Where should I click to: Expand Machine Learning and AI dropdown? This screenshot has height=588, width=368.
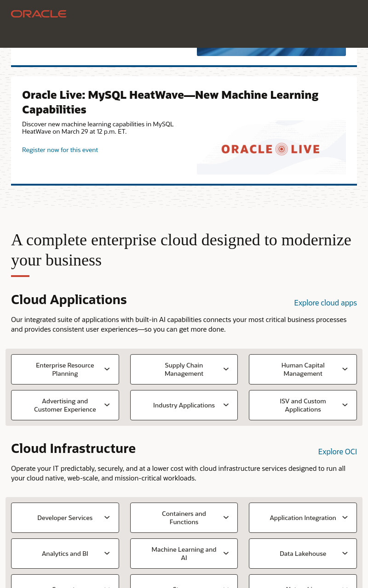(184, 554)
